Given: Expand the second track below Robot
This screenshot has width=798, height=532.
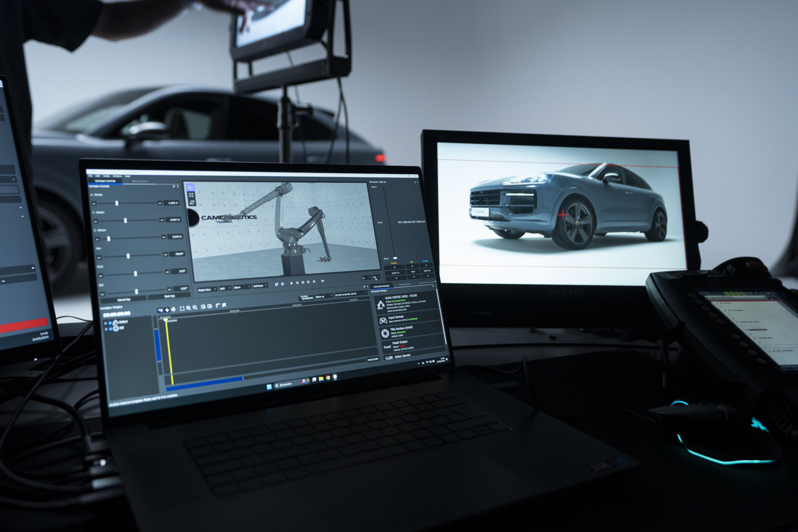Looking at the screenshot, I should point(106,330).
